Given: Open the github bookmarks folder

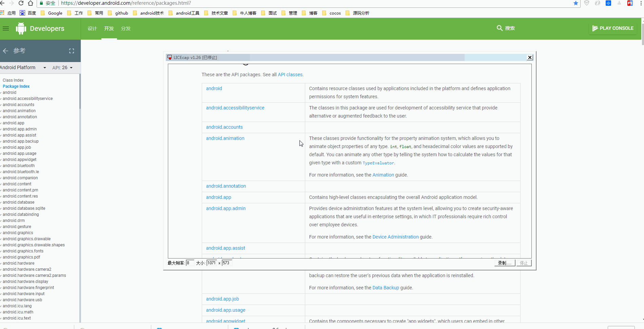Looking at the screenshot, I should pyautogui.click(x=118, y=13).
